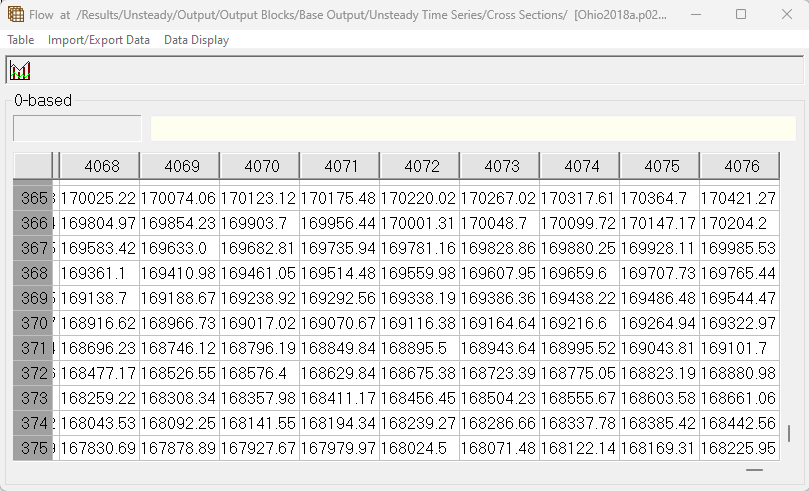Select column header 4071
Image resolution: width=809 pixels, height=491 pixels.
[x=340, y=166]
